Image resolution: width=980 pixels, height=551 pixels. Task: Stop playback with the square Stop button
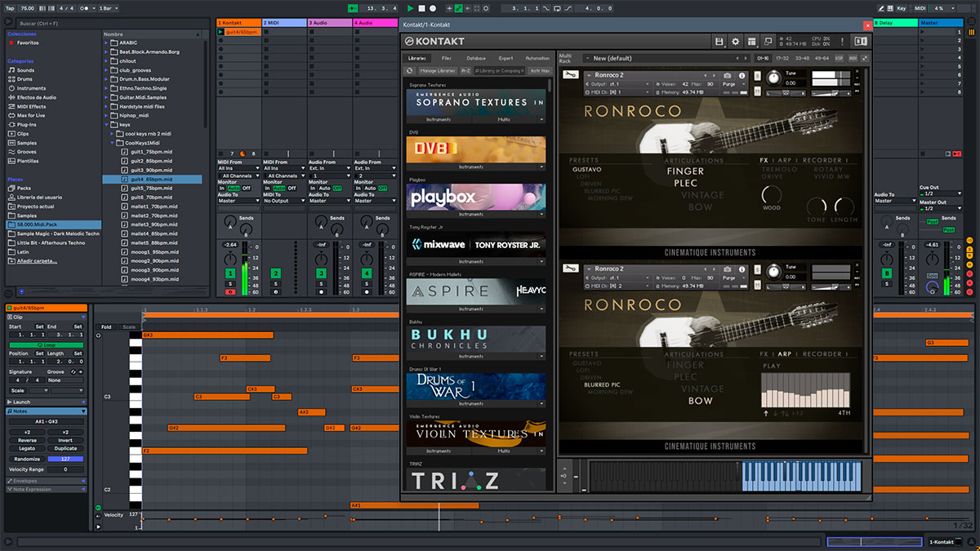point(422,8)
